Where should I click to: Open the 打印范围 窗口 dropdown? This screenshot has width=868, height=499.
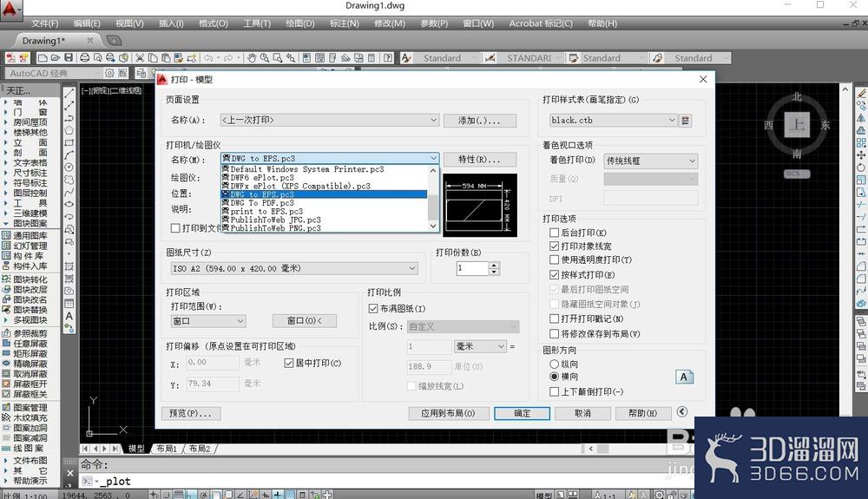coord(208,321)
